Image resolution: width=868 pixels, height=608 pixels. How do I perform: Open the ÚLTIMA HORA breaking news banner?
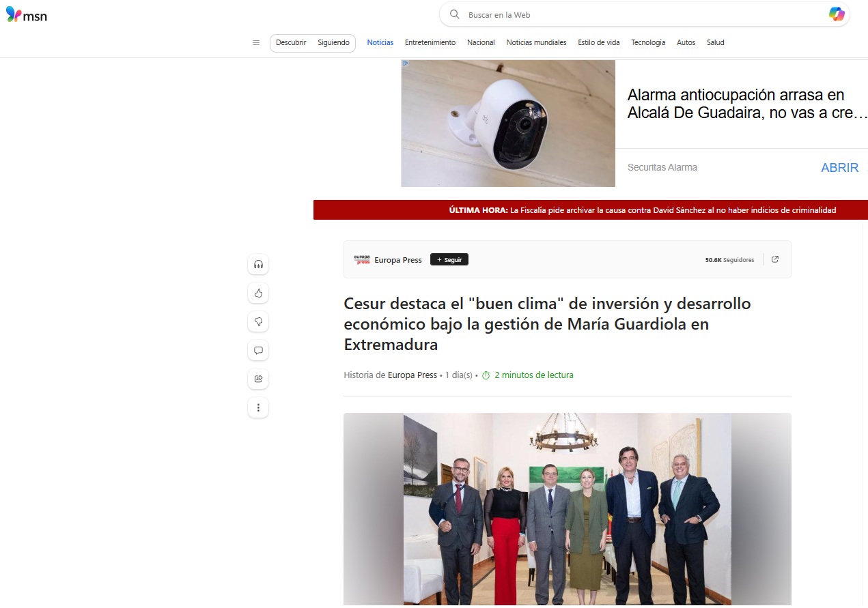[x=591, y=210]
